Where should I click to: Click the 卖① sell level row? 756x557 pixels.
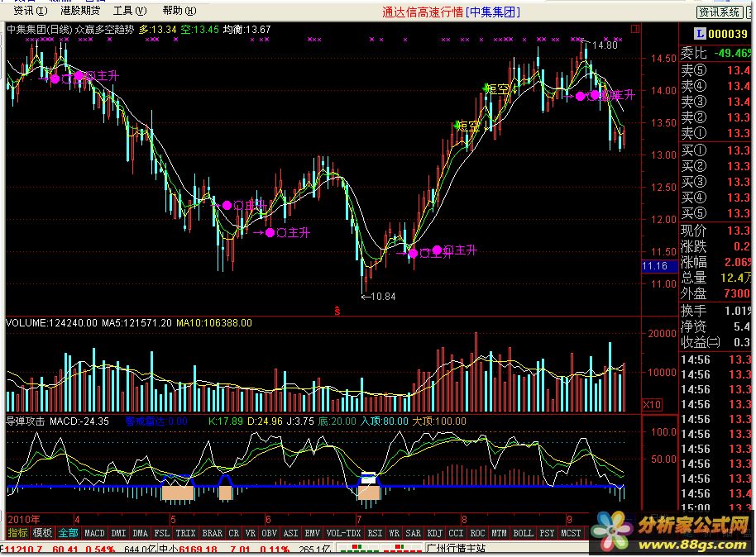(x=715, y=132)
